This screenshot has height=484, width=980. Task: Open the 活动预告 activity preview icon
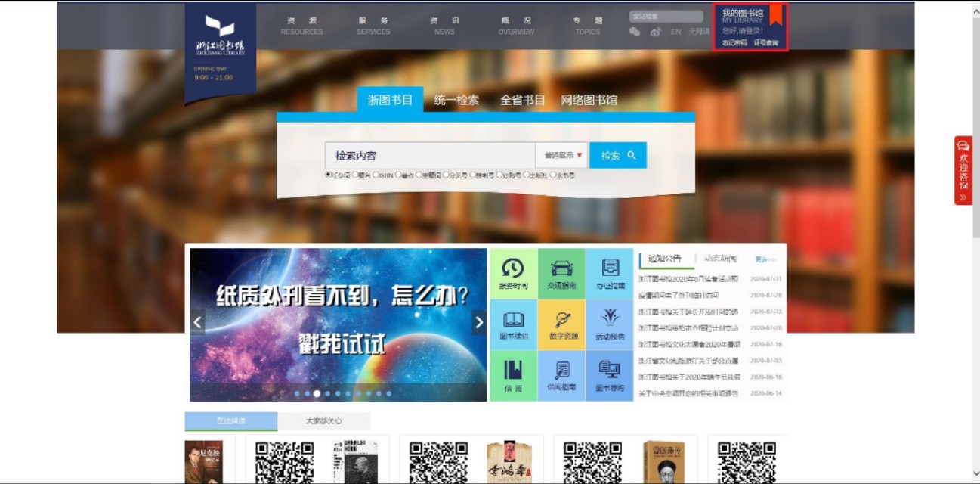[611, 324]
